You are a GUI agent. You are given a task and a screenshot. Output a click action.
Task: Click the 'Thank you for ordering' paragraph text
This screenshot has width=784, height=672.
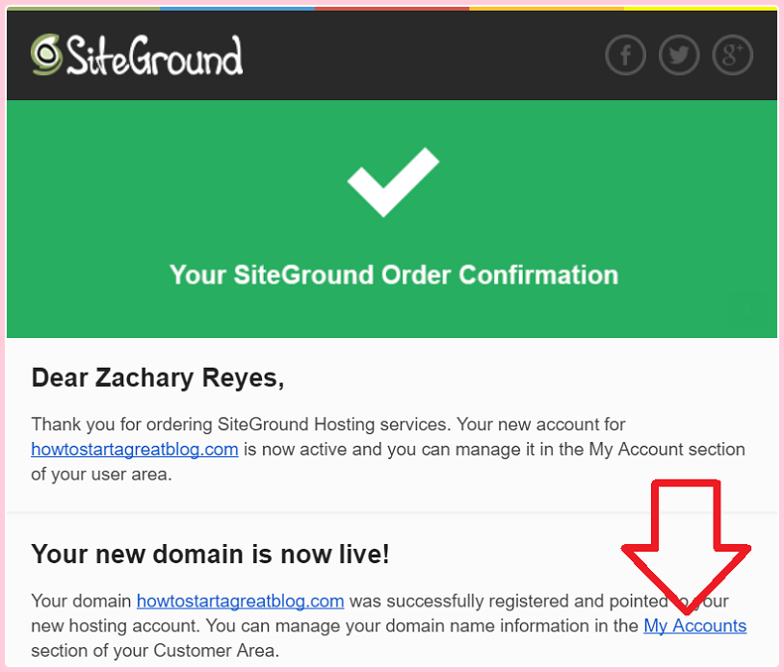(x=388, y=450)
